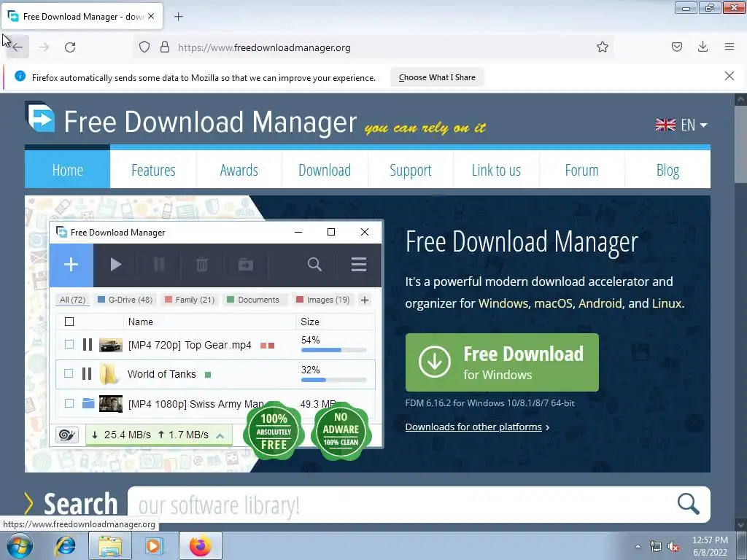Open the Home navigation tab
747x560 pixels.
click(67, 169)
